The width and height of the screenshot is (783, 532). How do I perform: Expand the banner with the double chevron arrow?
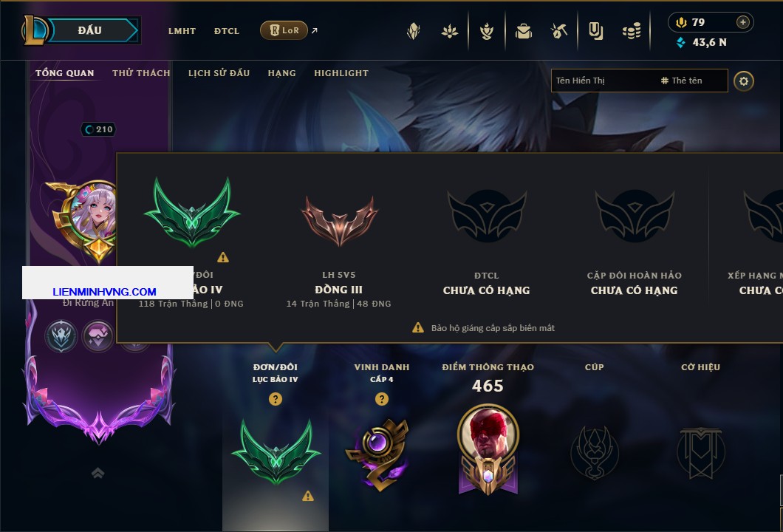point(98,473)
